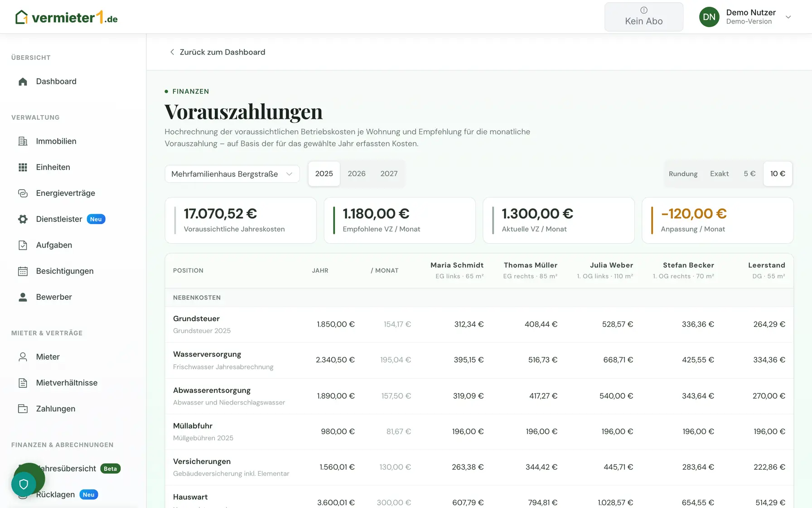Click Versicherungen Leerstand value 222,86 €

(769, 467)
